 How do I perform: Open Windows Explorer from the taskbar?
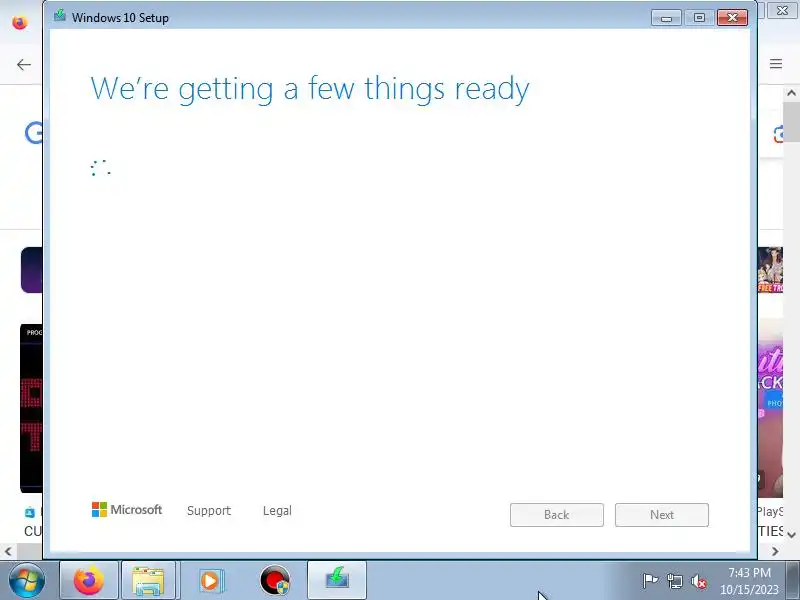tap(148, 581)
